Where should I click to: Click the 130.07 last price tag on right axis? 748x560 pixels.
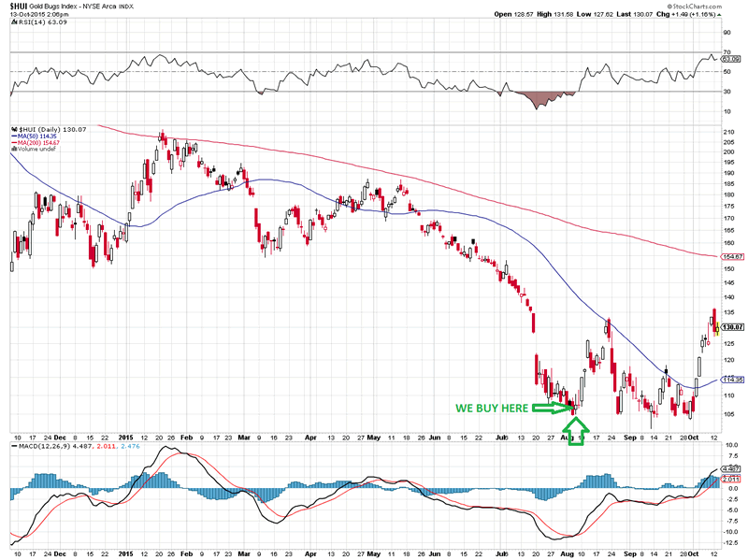732,327
